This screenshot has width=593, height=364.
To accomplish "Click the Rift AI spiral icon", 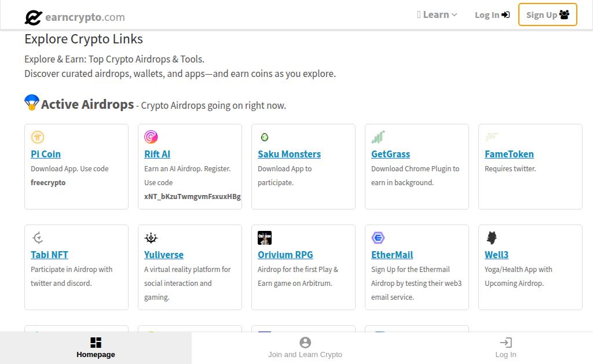I will (x=151, y=137).
